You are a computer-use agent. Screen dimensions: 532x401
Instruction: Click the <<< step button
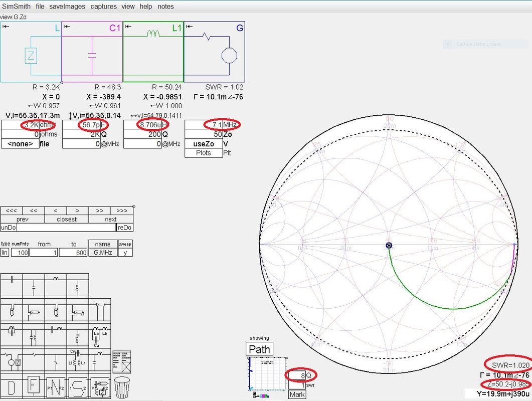click(x=12, y=211)
